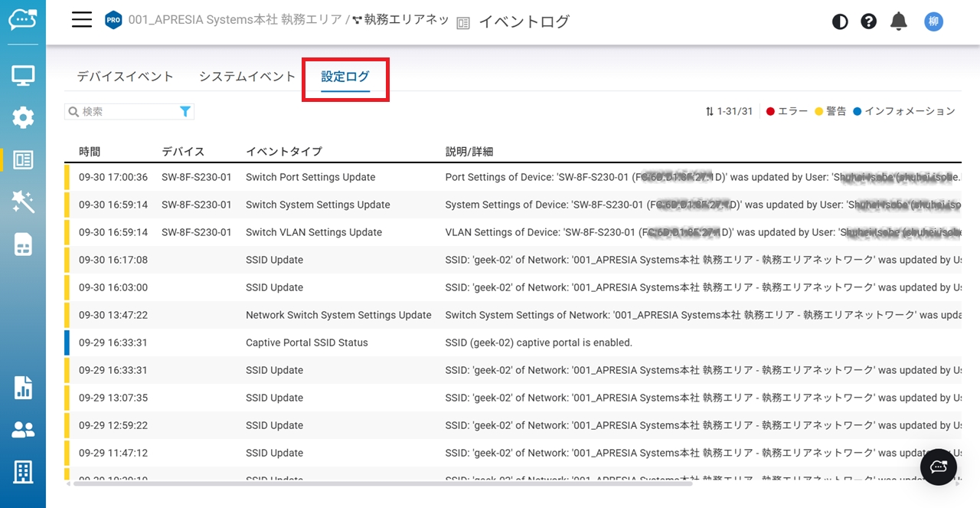Open the settings gear in sidebar

click(23, 117)
